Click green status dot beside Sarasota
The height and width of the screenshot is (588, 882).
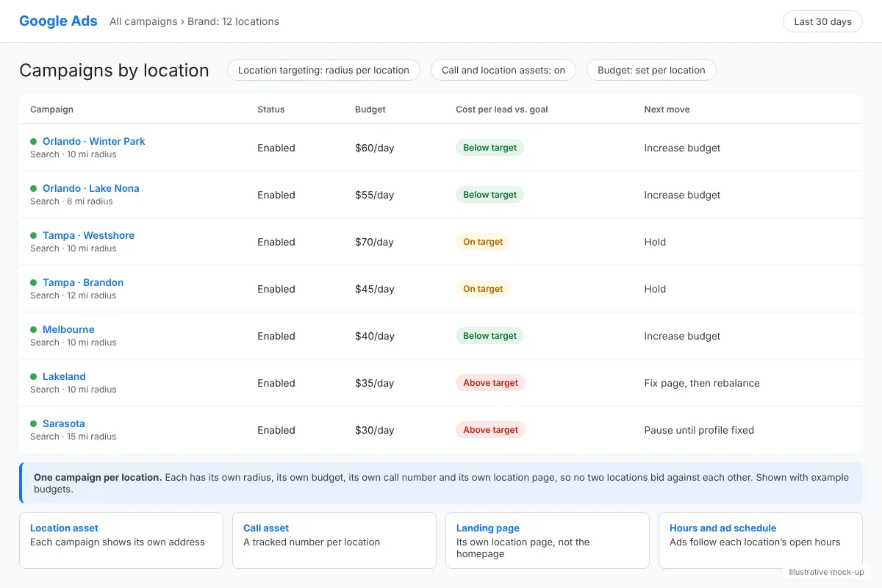[33, 423]
